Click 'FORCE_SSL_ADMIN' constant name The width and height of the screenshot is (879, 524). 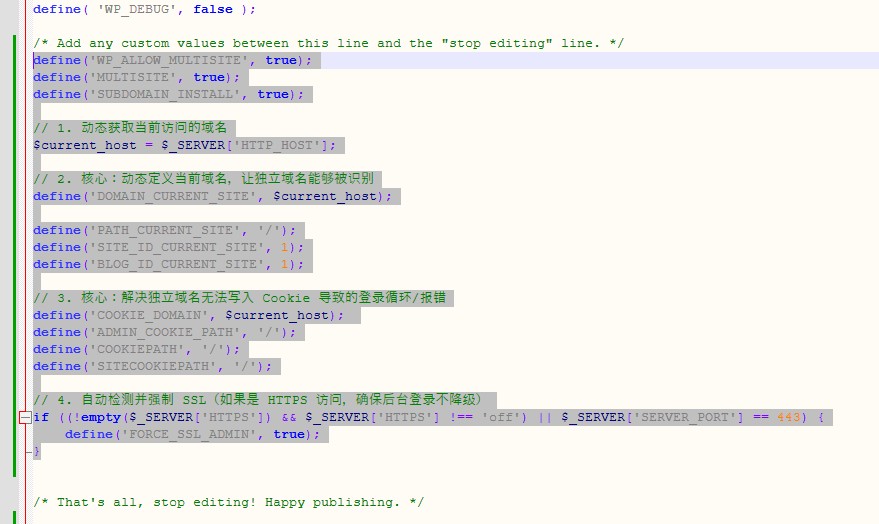189,434
